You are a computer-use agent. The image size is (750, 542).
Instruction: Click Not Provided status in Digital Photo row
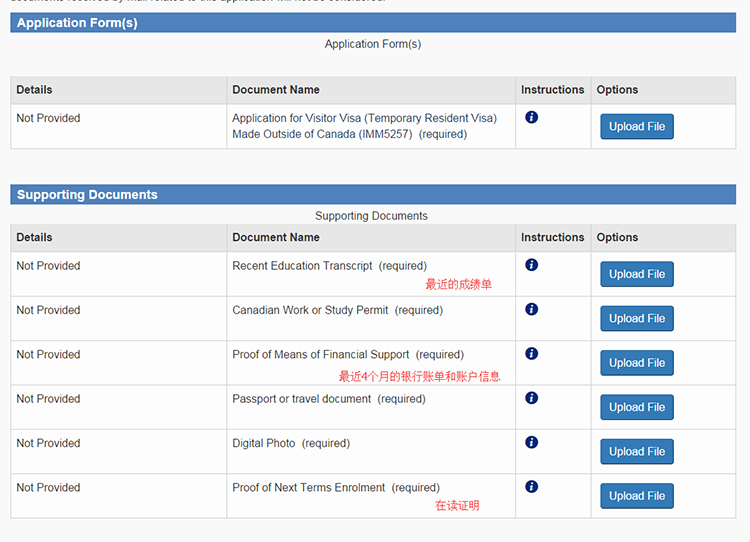pos(48,443)
